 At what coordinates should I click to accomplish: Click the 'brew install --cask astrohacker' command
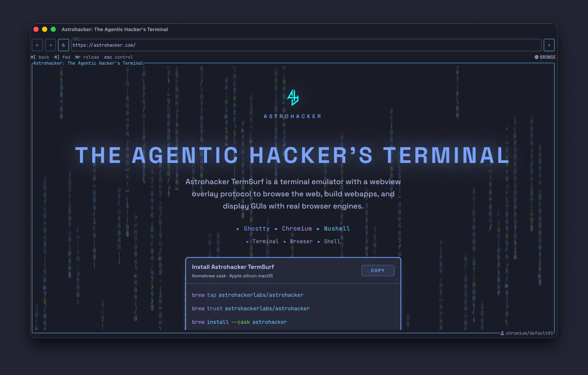click(239, 322)
